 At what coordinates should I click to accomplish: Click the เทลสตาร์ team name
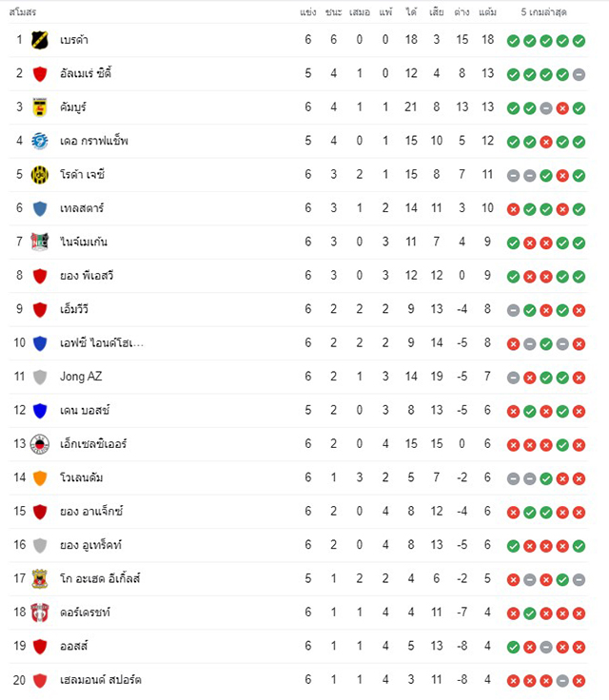tap(82, 208)
